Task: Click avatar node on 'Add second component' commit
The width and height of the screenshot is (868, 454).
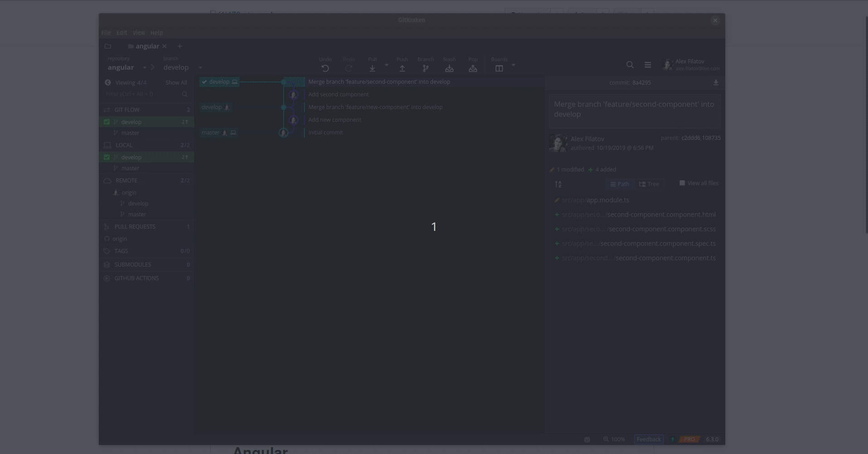Action: (294, 95)
